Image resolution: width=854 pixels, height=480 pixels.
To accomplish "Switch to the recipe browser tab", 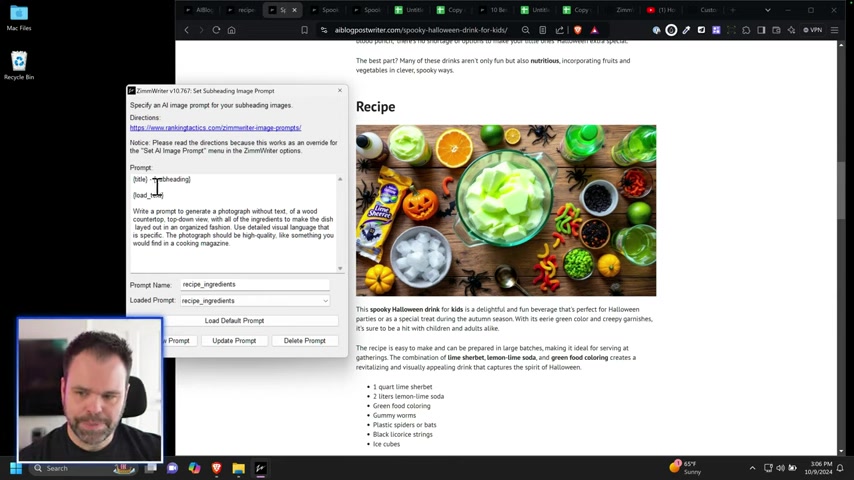I will coord(242,10).
